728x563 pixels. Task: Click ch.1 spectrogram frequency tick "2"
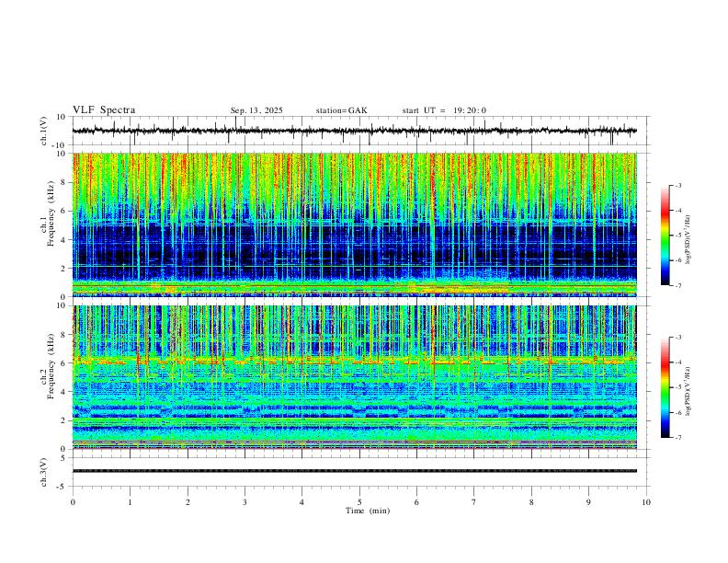pos(63,269)
